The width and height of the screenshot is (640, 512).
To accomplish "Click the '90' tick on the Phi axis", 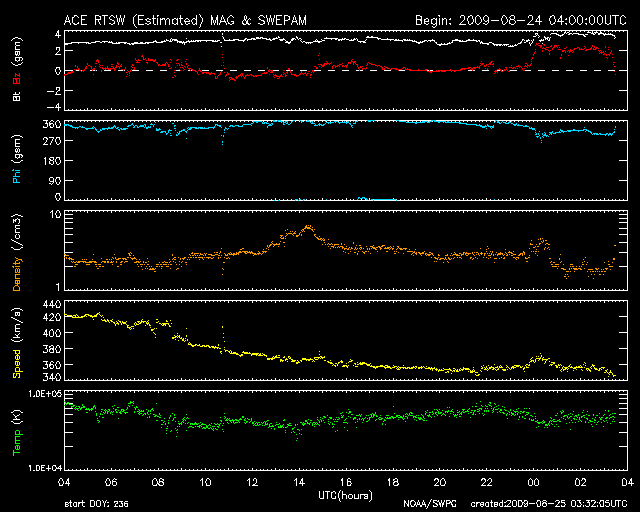I will click(55, 181).
